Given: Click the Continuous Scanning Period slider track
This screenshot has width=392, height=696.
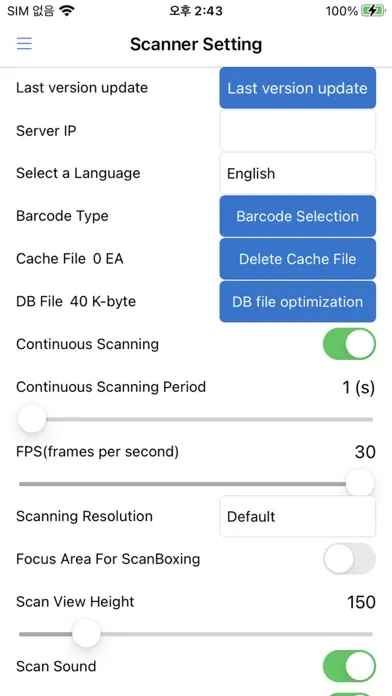Looking at the screenshot, I should pyautogui.click(x=196, y=419).
